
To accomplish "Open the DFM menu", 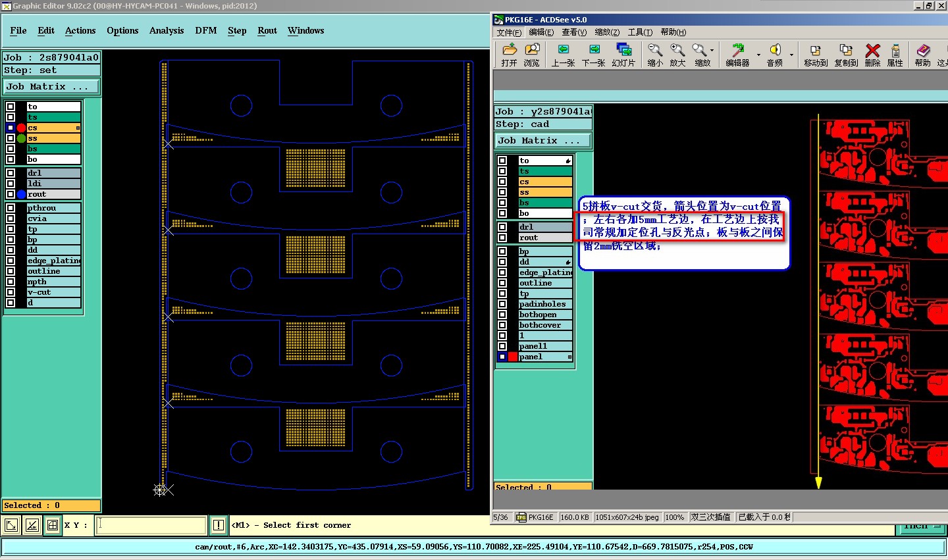I will [205, 31].
